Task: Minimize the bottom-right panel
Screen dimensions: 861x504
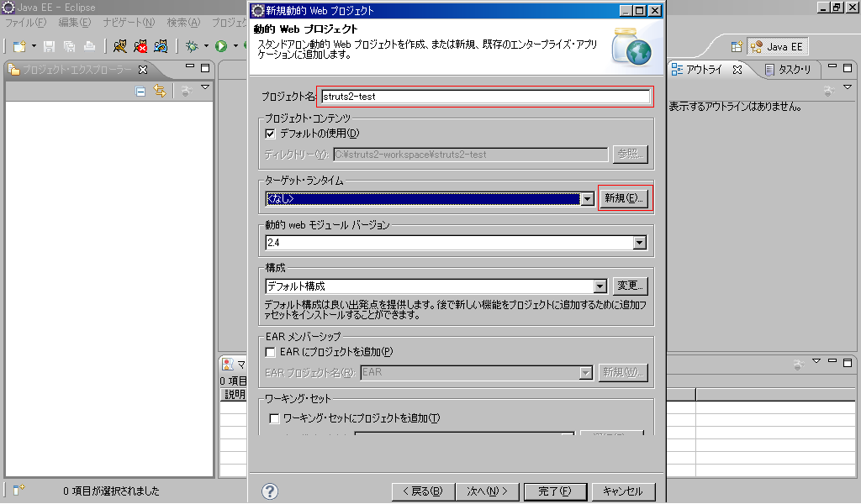Action: point(832,361)
